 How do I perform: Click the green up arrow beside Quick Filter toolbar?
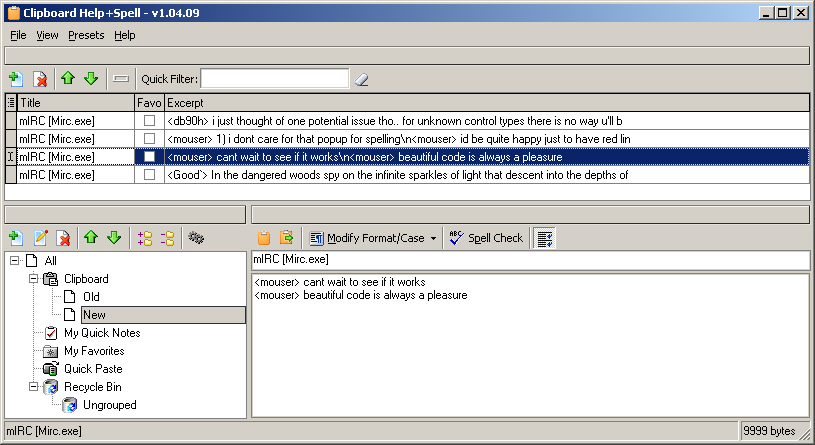[x=68, y=78]
